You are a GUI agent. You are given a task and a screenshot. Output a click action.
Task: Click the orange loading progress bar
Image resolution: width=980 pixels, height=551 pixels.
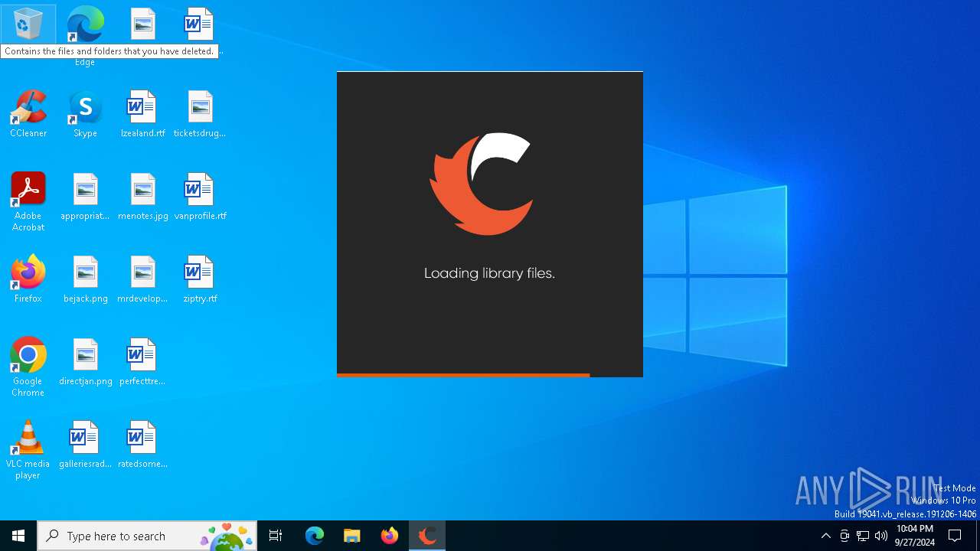[463, 375]
